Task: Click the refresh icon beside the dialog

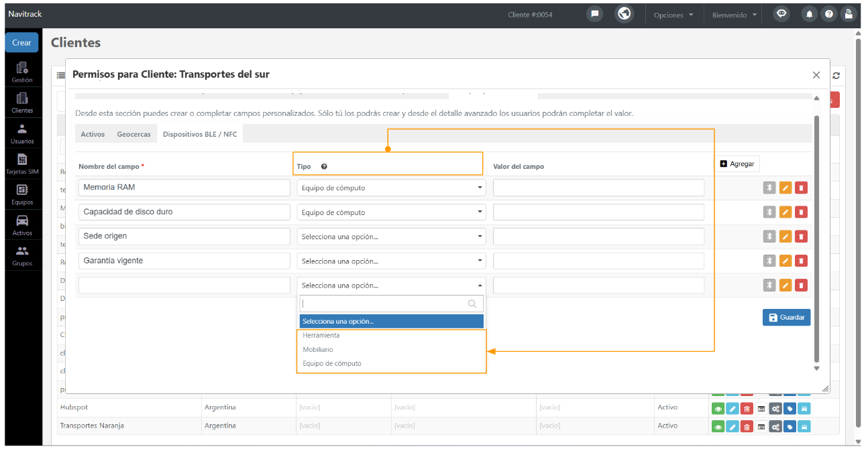Action: pos(836,76)
